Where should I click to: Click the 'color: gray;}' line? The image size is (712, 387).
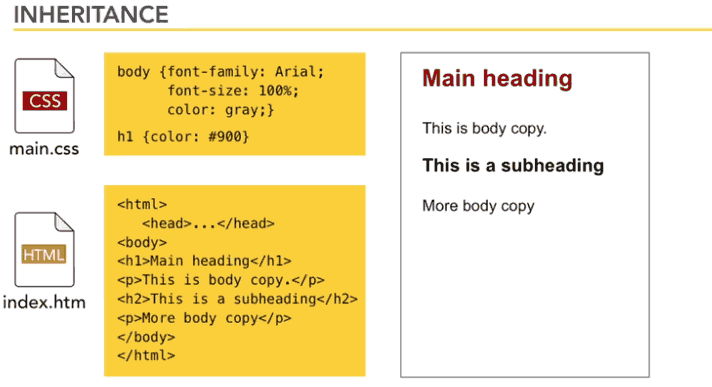pos(221,110)
